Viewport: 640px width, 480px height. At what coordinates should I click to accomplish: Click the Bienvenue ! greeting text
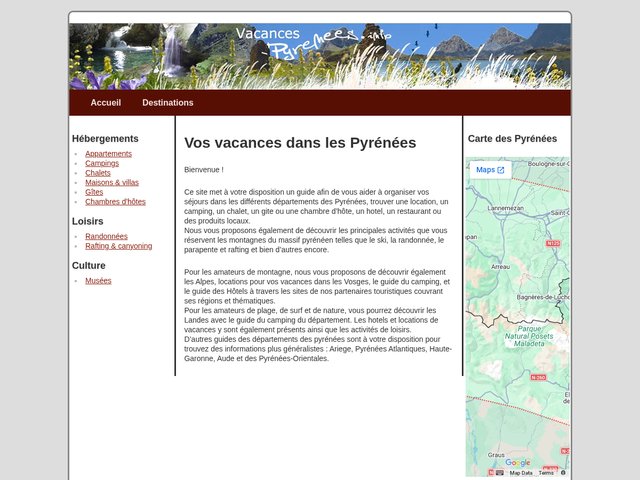tap(204, 170)
